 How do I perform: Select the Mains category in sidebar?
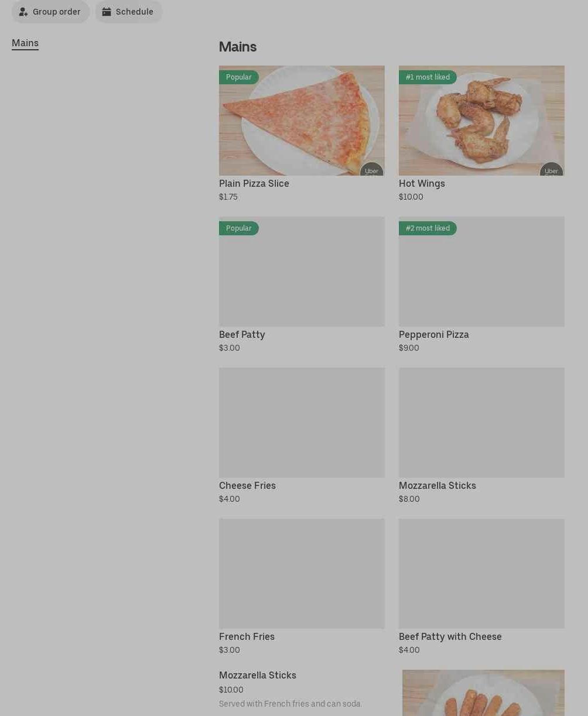pyautogui.click(x=25, y=43)
